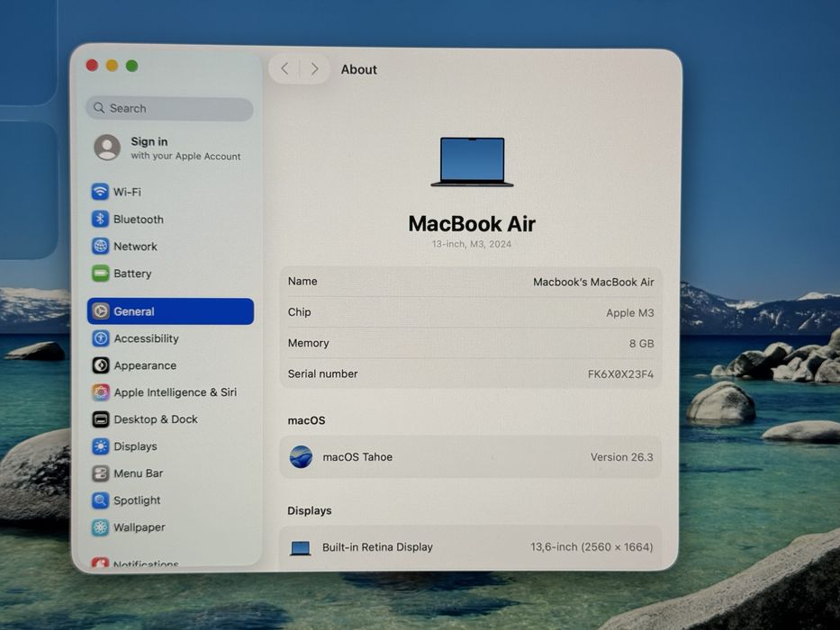Viewport: 840px width, 630px height.
Task: Select Bluetooth label in sidebar
Action: [139, 219]
